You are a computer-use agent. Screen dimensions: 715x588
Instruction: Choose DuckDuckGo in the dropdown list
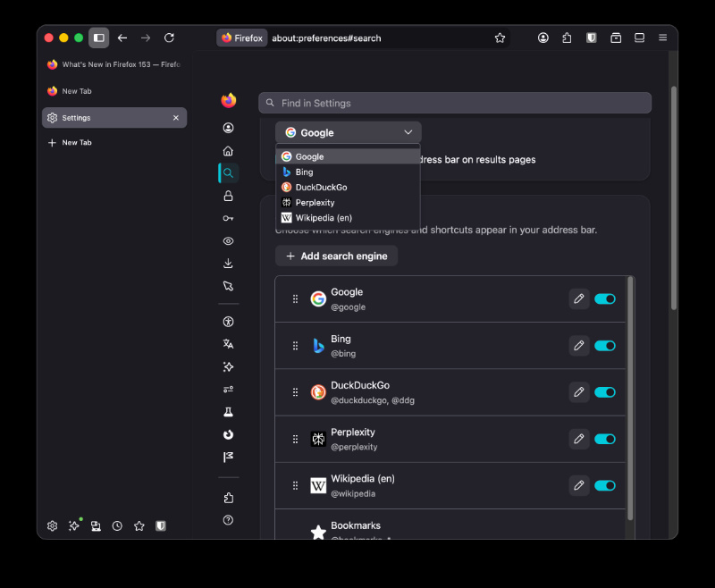click(x=348, y=188)
